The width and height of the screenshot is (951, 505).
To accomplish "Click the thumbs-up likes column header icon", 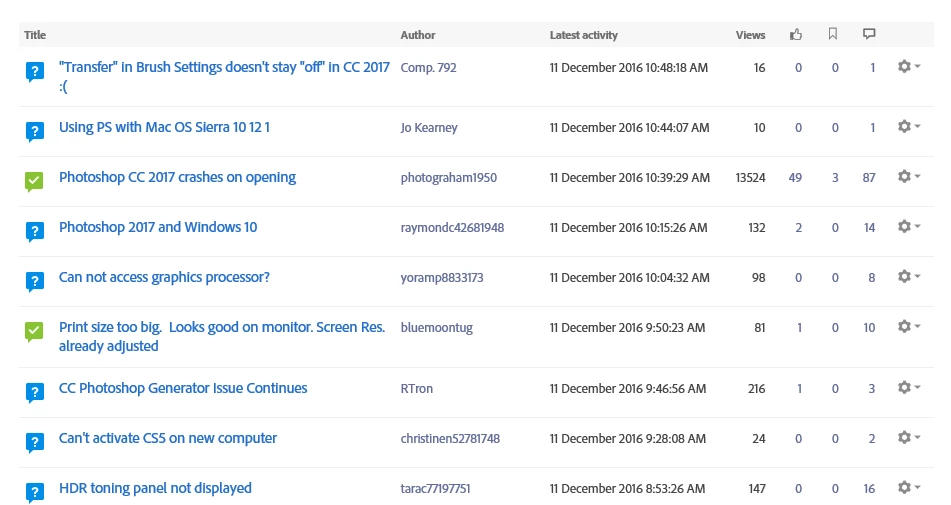I will coord(796,35).
